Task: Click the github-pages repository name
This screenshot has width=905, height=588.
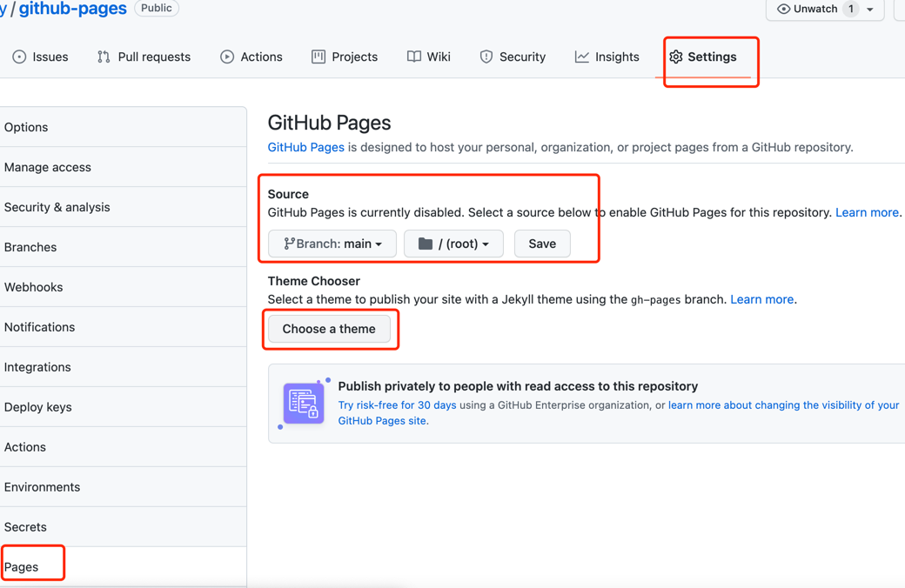Action: coord(73,9)
